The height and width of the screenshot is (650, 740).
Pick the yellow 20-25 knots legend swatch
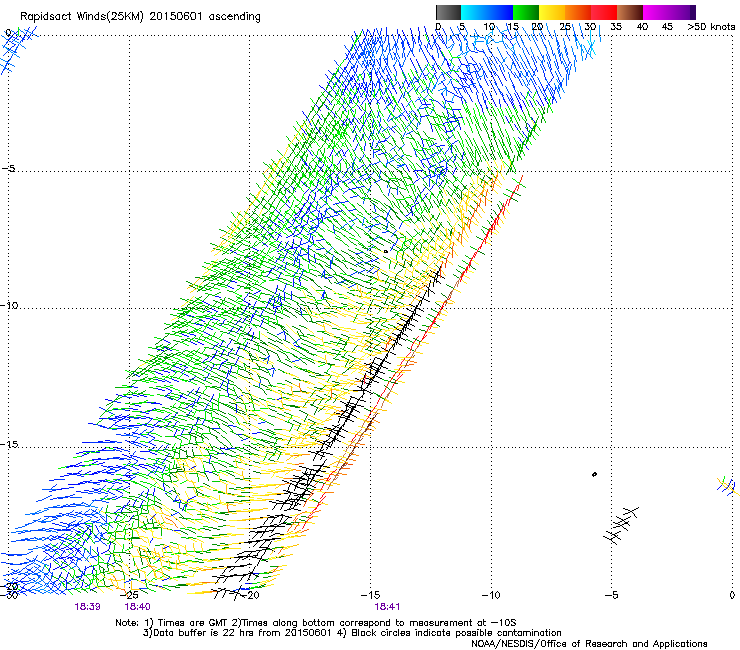(552, 12)
